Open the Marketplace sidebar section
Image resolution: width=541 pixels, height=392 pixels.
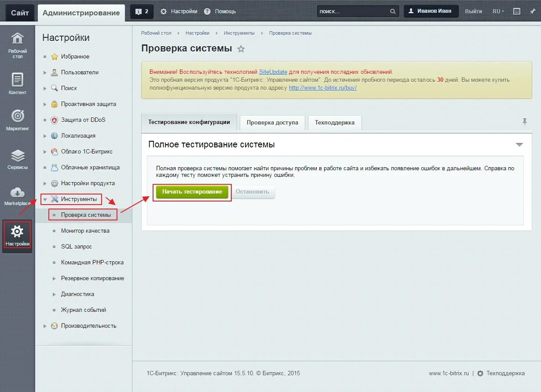(18, 196)
